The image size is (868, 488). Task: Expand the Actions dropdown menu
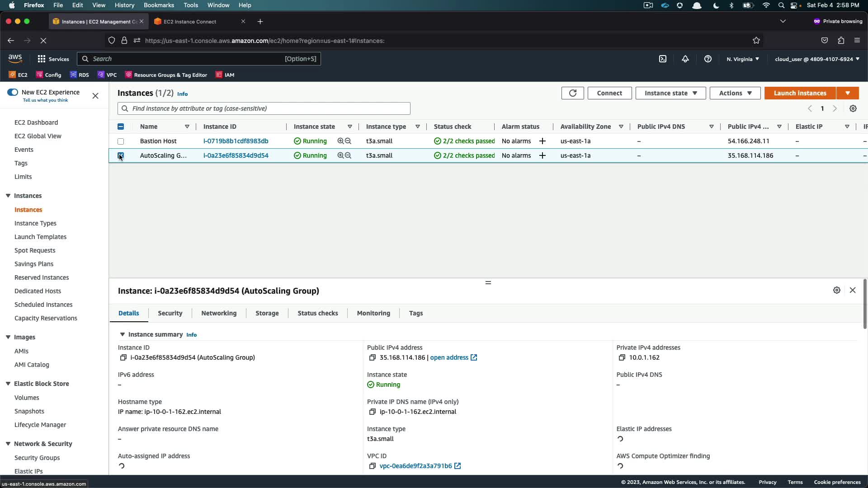tap(735, 93)
